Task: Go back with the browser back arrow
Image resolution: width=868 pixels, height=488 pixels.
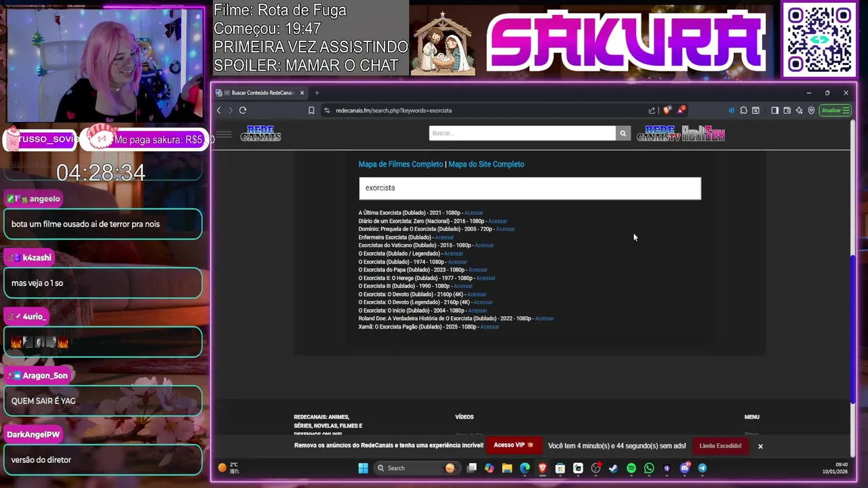Action: (x=218, y=110)
